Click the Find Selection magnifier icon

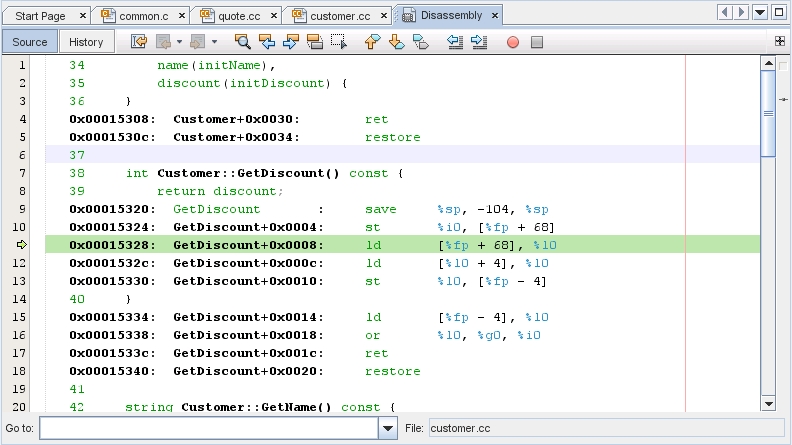(242, 42)
